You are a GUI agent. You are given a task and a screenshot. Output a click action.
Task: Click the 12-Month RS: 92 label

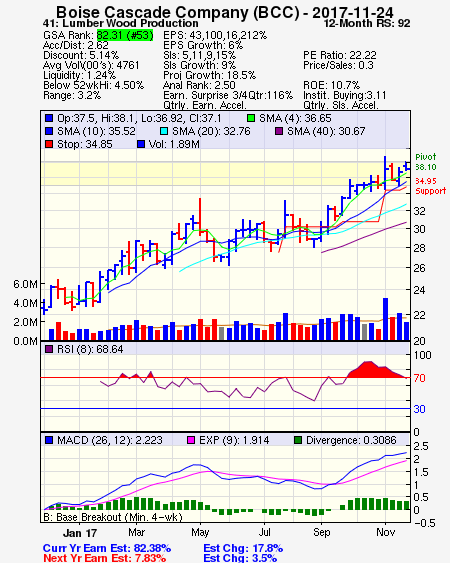(x=367, y=24)
